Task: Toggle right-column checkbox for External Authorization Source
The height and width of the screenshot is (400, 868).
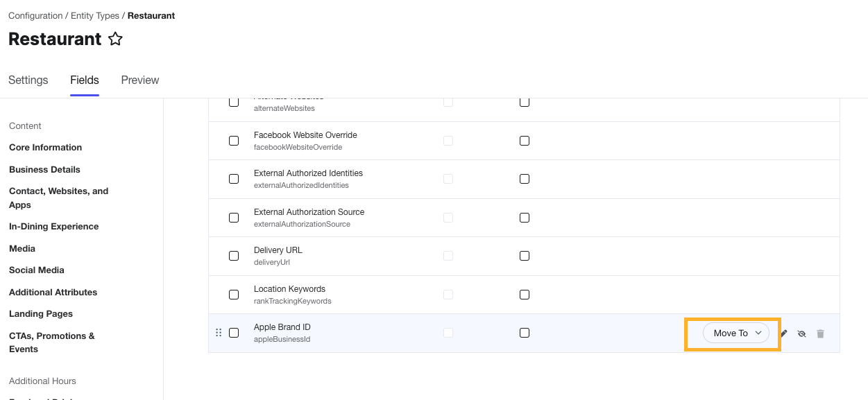Action: click(x=525, y=218)
